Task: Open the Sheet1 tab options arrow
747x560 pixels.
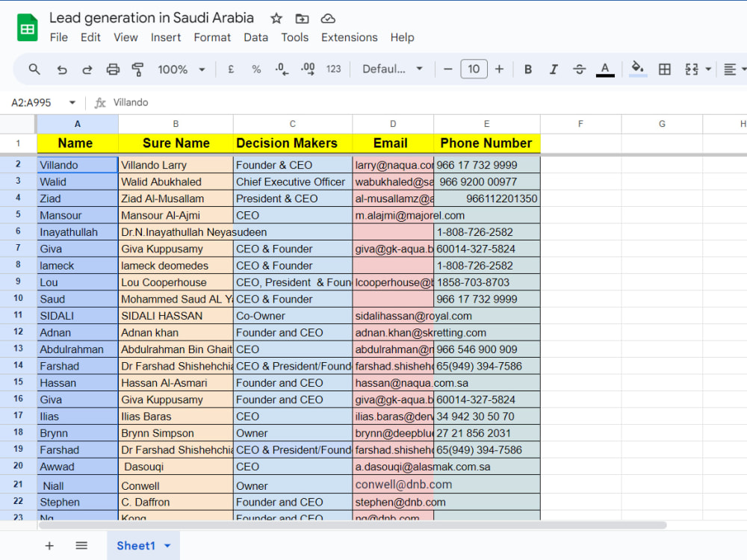Action: pos(167,546)
